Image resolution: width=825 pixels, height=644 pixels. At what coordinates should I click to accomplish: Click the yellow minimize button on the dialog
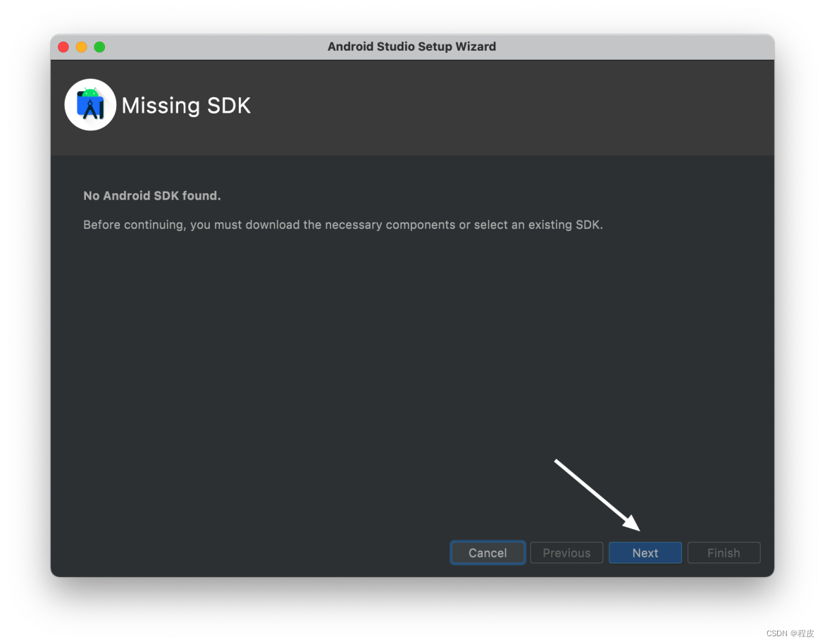[x=81, y=47]
